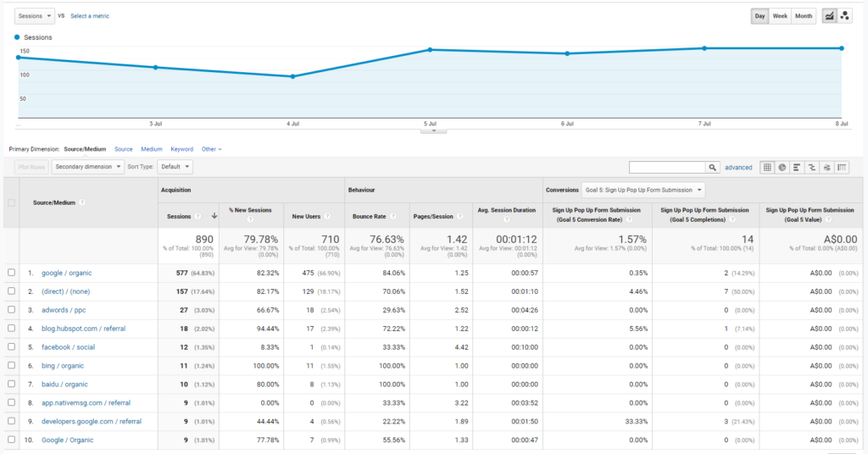The height and width of the screenshot is (454, 868).
Task: Collapse the chart using the handle below it
Action: (433, 131)
